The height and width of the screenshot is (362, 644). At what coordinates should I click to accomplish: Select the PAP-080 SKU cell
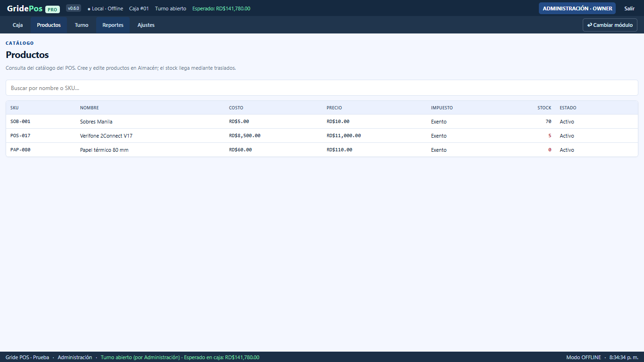click(x=20, y=150)
